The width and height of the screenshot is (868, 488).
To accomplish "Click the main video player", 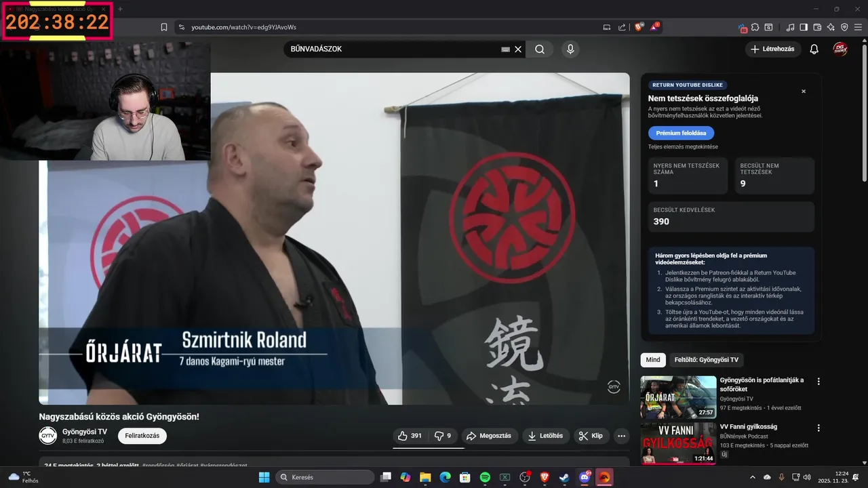I will pyautogui.click(x=334, y=239).
